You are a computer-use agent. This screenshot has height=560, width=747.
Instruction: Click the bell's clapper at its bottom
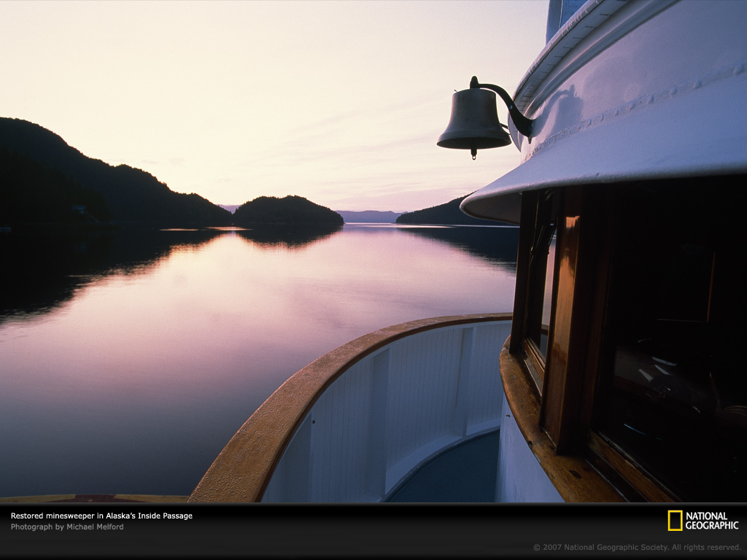click(x=473, y=153)
